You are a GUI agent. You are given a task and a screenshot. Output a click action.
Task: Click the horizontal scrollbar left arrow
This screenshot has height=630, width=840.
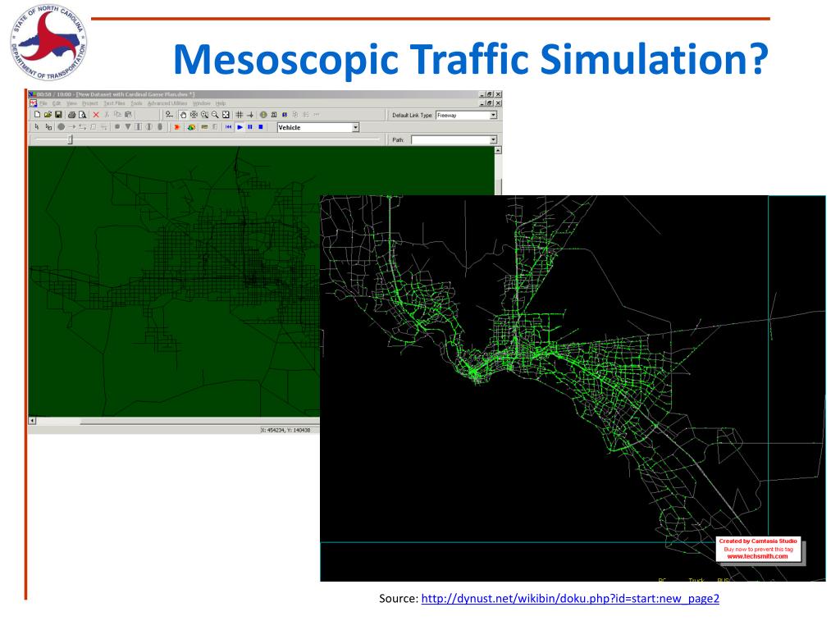[32, 421]
